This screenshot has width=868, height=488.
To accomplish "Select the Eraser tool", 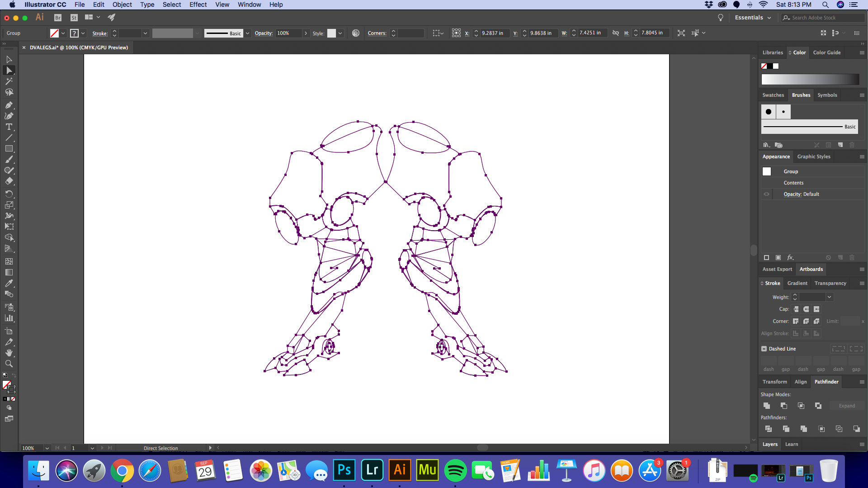I will [9, 181].
